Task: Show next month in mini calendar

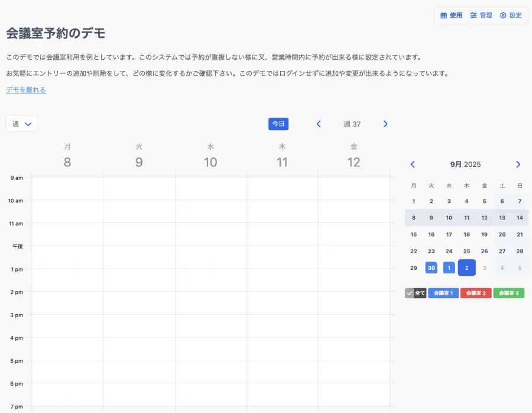Action: click(x=518, y=164)
